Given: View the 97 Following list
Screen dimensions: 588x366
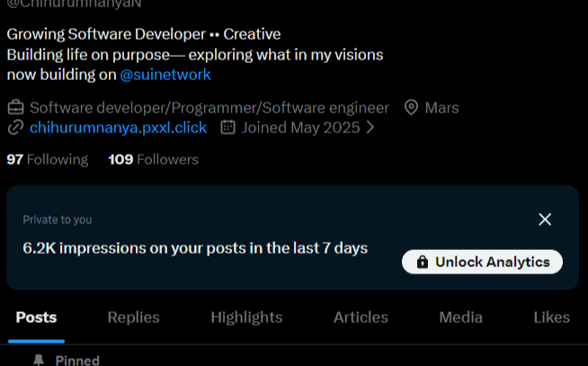Looking at the screenshot, I should [x=48, y=159].
